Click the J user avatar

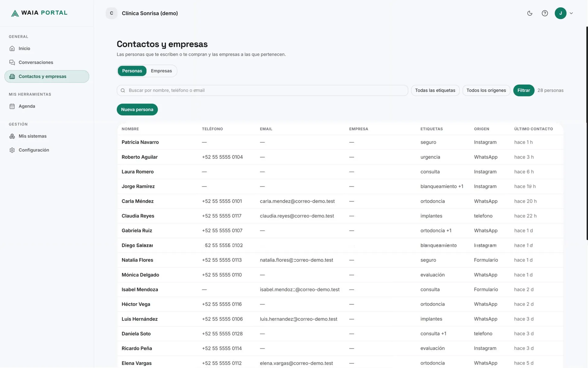560,13
